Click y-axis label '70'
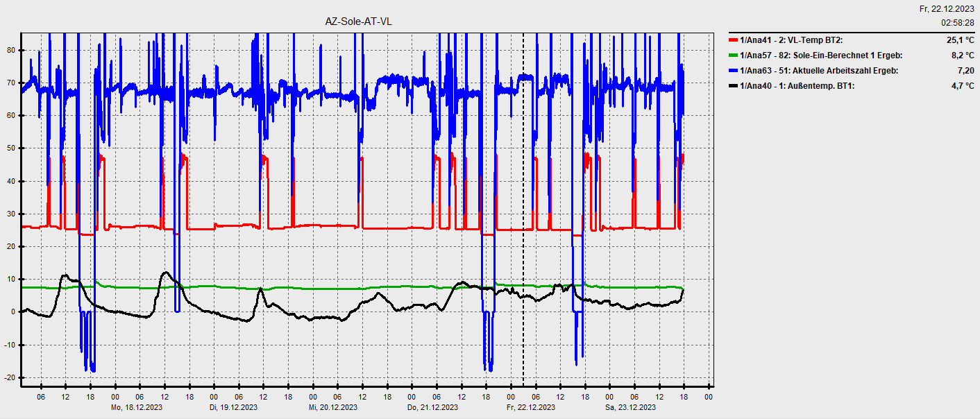This screenshot has width=980, height=419. (x=11, y=83)
